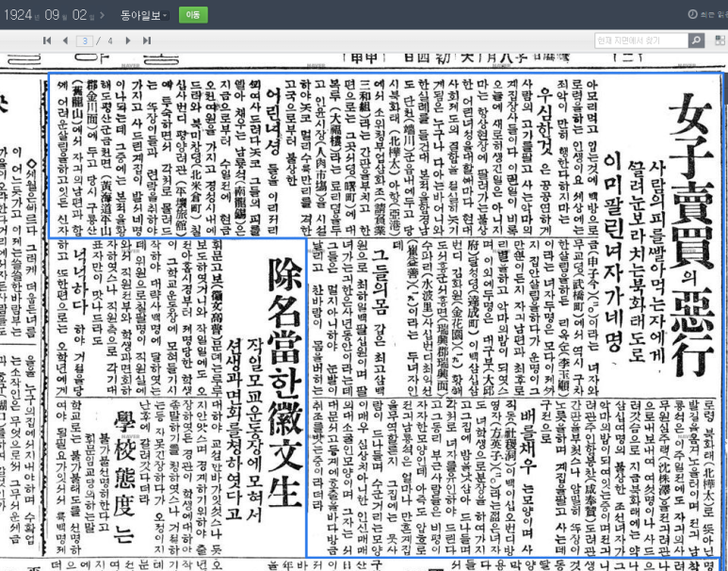Jump to the last newspaper page
Image resolution: width=728 pixels, height=571 pixels.
pyautogui.click(x=146, y=41)
